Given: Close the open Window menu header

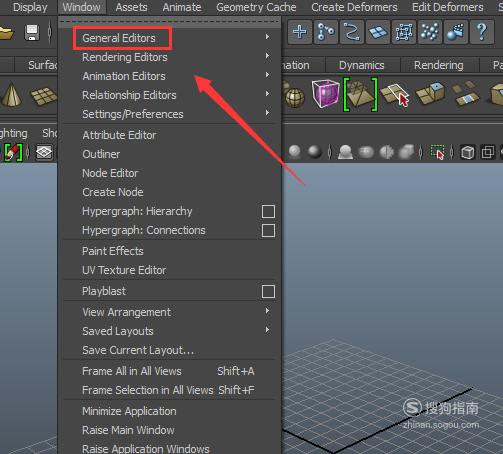Looking at the screenshot, I should point(82,7).
